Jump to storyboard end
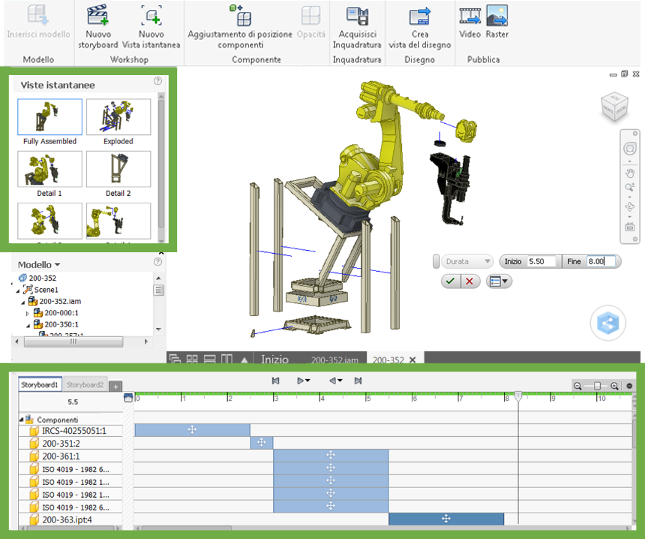 click(x=358, y=381)
